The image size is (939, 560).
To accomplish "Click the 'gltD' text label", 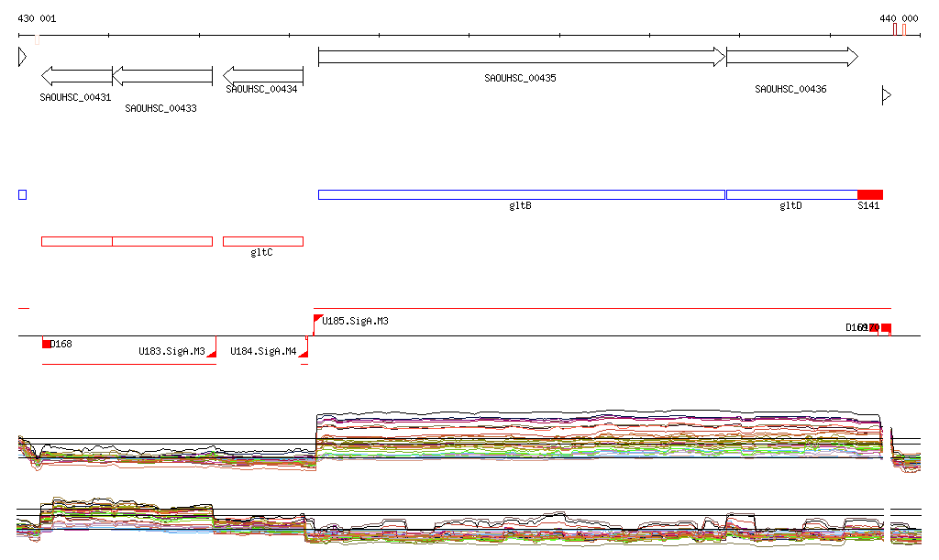I will pos(790,206).
